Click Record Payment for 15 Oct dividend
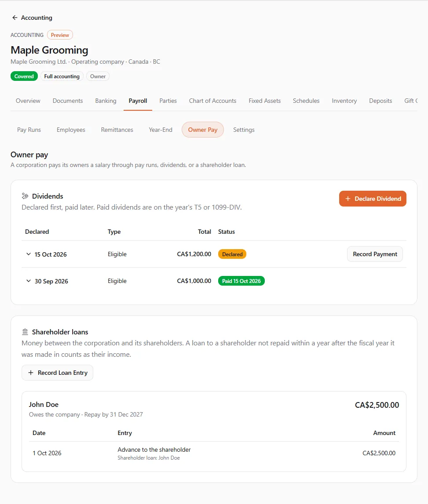The width and height of the screenshot is (428, 504). (x=375, y=254)
